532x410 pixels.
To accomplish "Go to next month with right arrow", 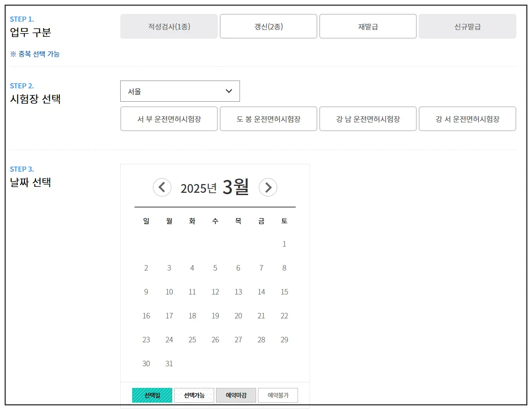I will (268, 187).
